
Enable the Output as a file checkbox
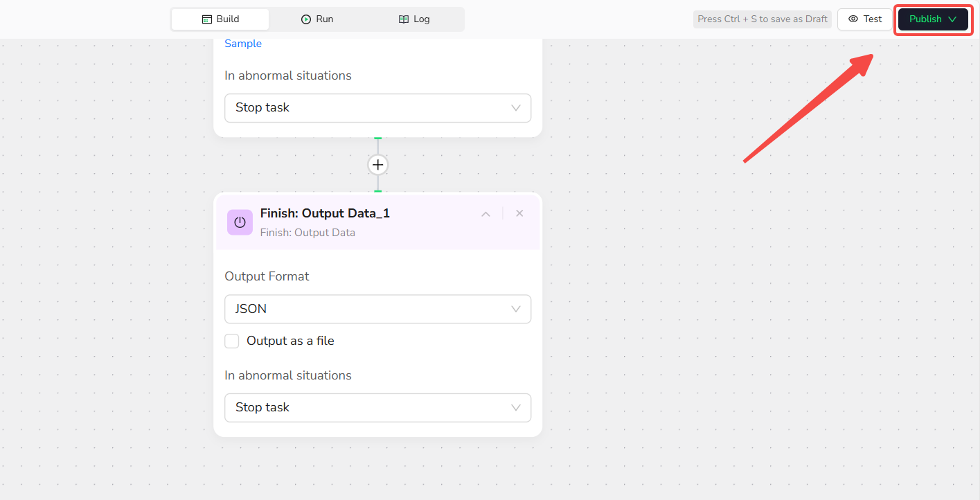pos(232,341)
